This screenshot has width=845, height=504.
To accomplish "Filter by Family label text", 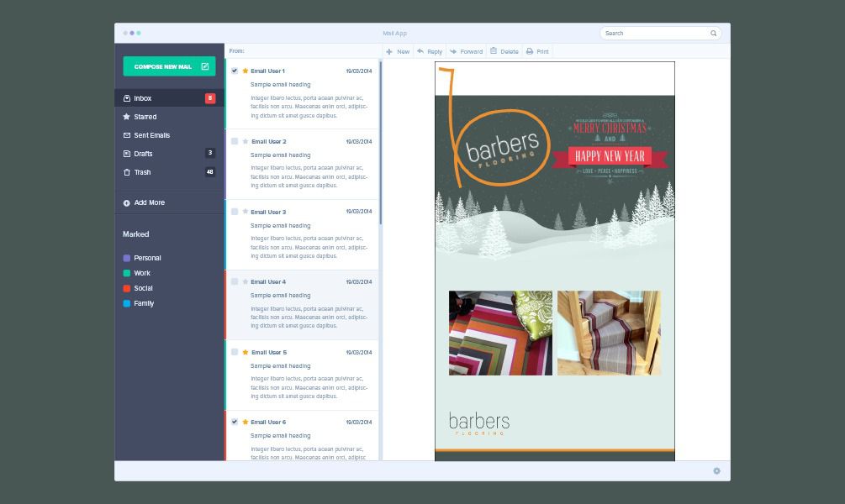I will tap(144, 303).
